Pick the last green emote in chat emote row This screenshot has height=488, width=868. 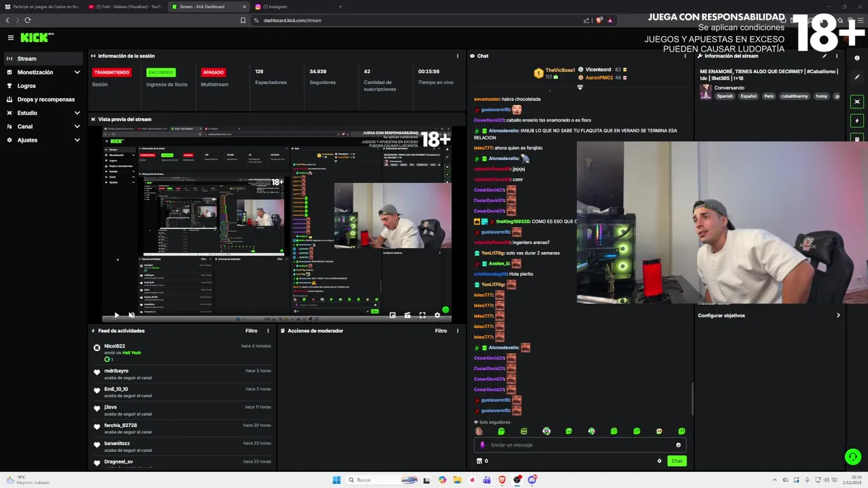(682, 431)
